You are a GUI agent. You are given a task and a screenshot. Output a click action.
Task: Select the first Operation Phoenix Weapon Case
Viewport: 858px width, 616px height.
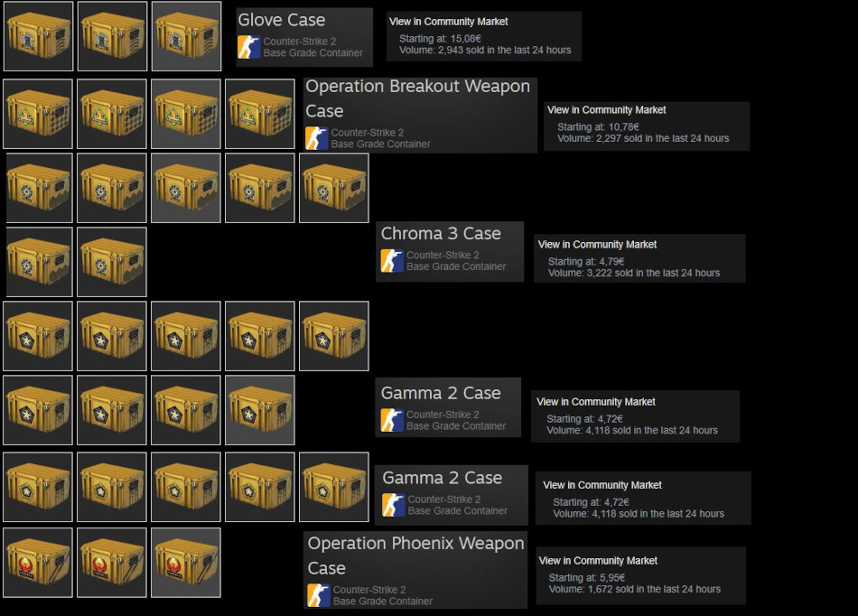click(38, 563)
